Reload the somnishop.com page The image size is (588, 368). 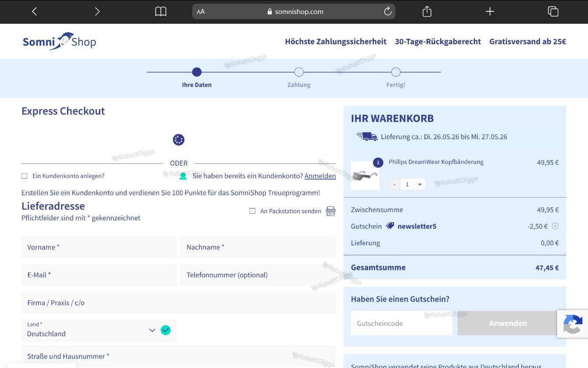pyautogui.click(x=387, y=12)
